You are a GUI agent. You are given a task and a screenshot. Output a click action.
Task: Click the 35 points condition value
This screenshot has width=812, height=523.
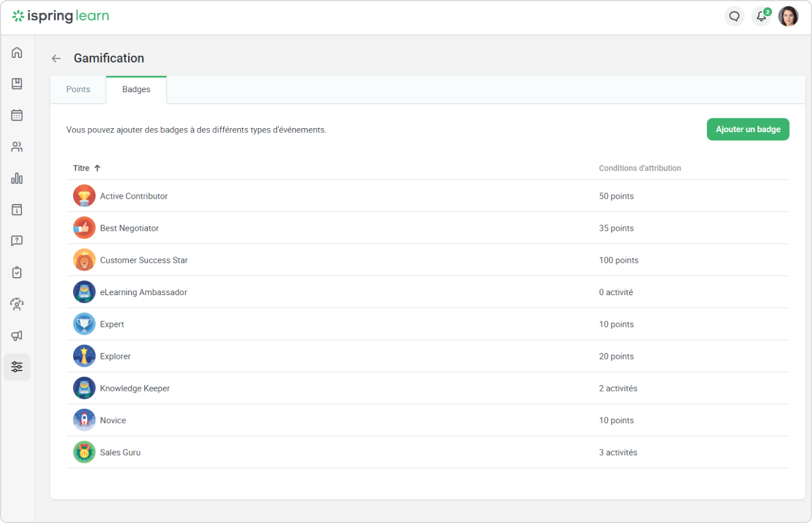(616, 228)
